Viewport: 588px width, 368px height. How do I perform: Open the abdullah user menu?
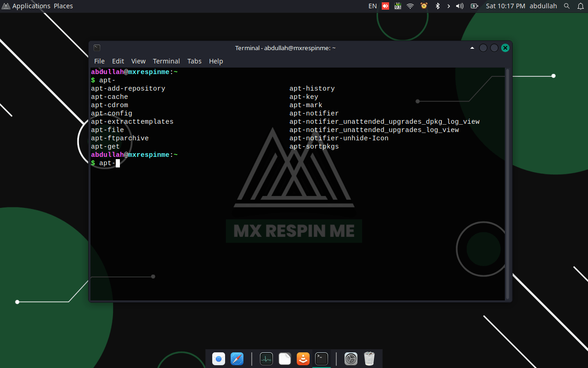point(543,6)
